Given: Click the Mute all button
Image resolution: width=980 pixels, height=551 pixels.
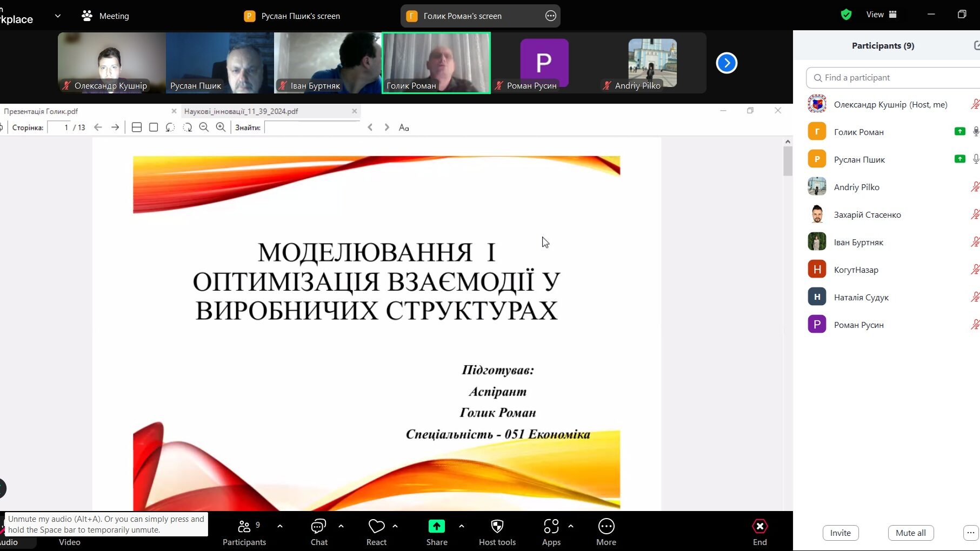Looking at the screenshot, I should click(x=910, y=533).
